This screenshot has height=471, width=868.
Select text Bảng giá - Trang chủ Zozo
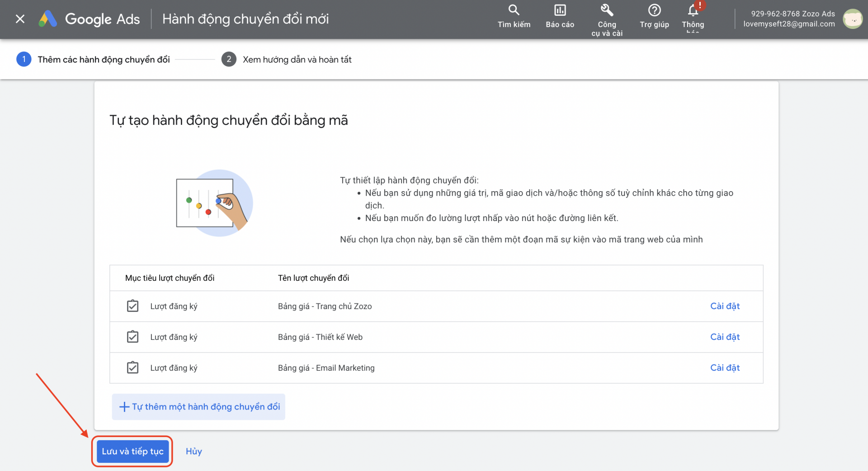(325, 306)
